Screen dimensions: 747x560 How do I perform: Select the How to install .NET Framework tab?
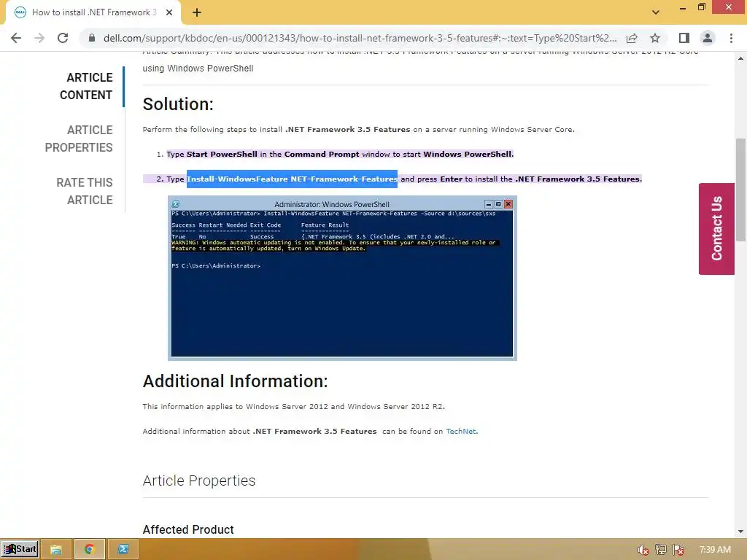pyautogui.click(x=93, y=13)
